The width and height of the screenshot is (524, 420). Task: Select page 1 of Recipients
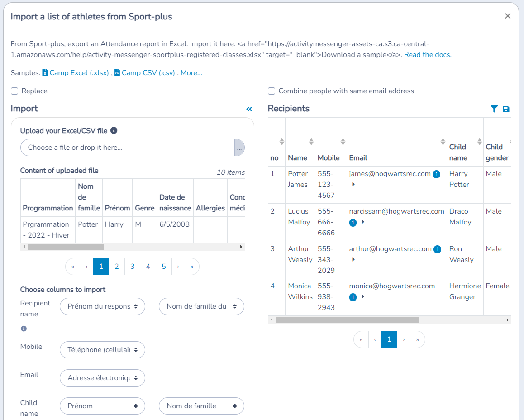click(x=389, y=339)
